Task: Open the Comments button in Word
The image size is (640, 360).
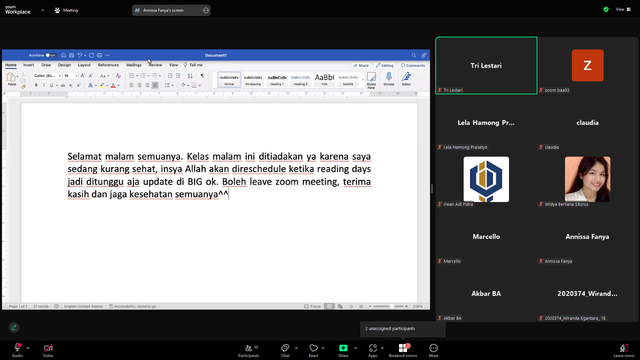Action: (x=413, y=65)
